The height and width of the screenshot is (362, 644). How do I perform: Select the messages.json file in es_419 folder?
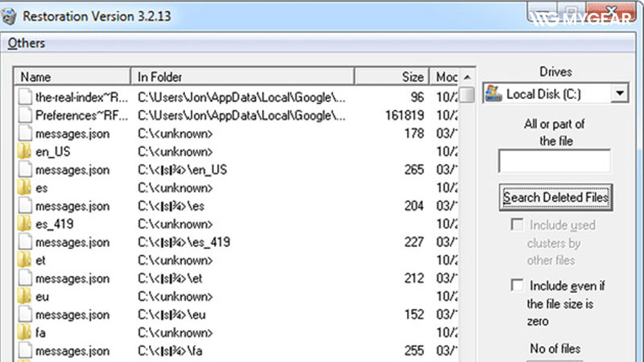[72, 242]
